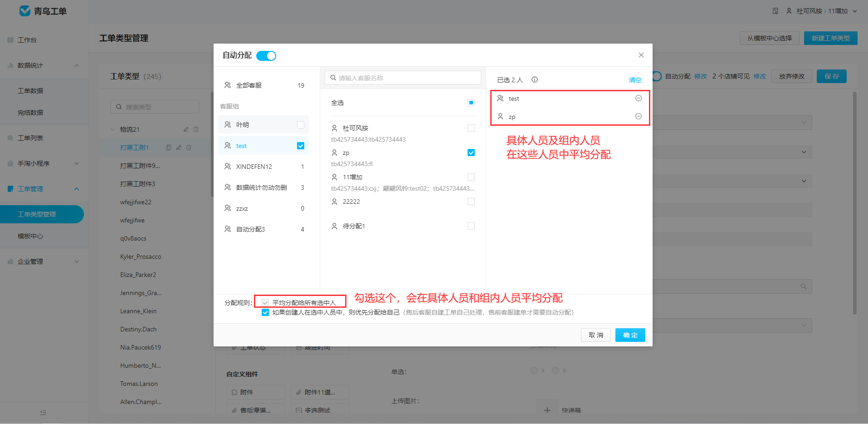Click the document icon in top bar

[775, 11]
